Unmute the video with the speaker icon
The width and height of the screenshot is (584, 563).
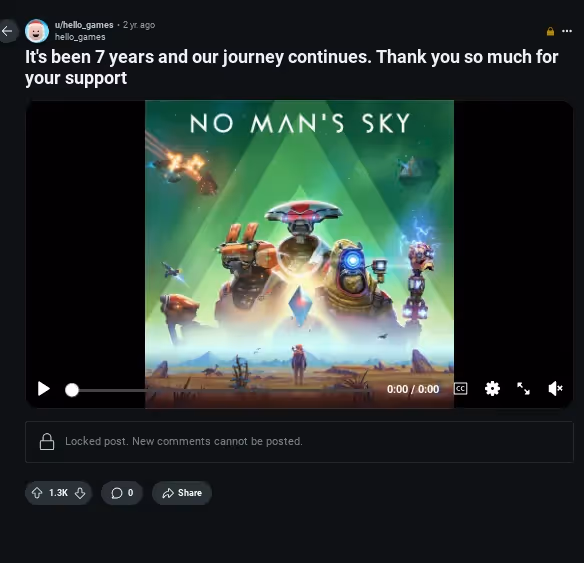point(555,389)
